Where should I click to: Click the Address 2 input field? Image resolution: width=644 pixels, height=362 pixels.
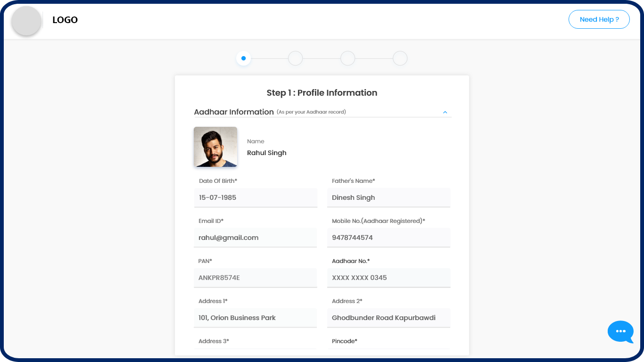(388, 318)
